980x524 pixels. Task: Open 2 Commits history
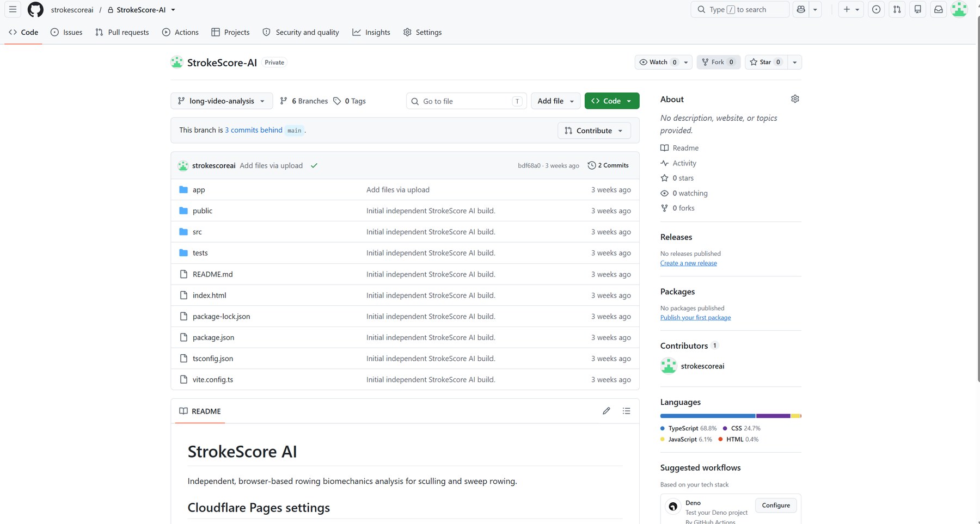point(608,165)
